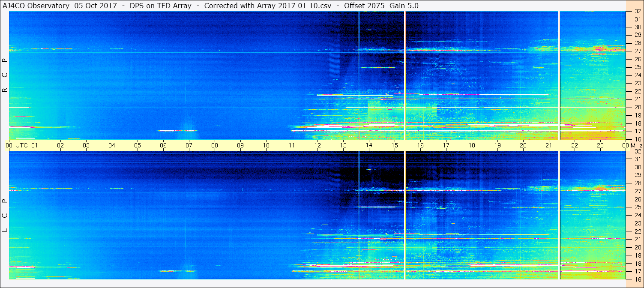Click the 00 hour label beside UTC
The width and height of the screenshot is (644, 288).
[x=9, y=145]
